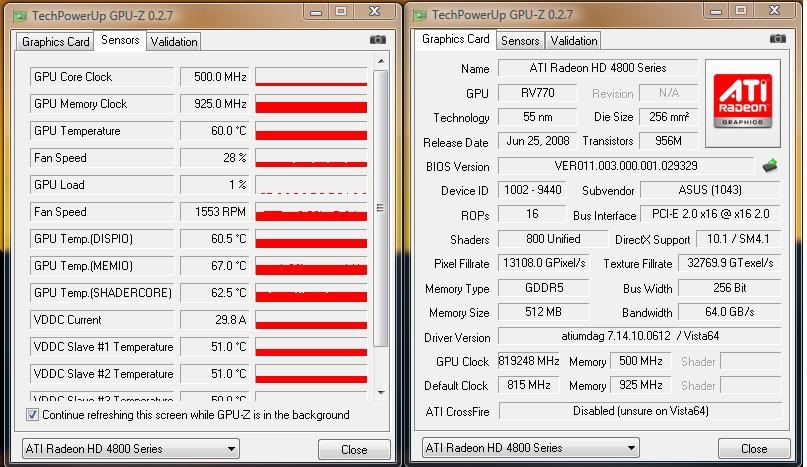The height and width of the screenshot is (467, 807).
Task: Click the Default Clock field 815 MHz
Action: pyautogui.click(x=529, y=385)
